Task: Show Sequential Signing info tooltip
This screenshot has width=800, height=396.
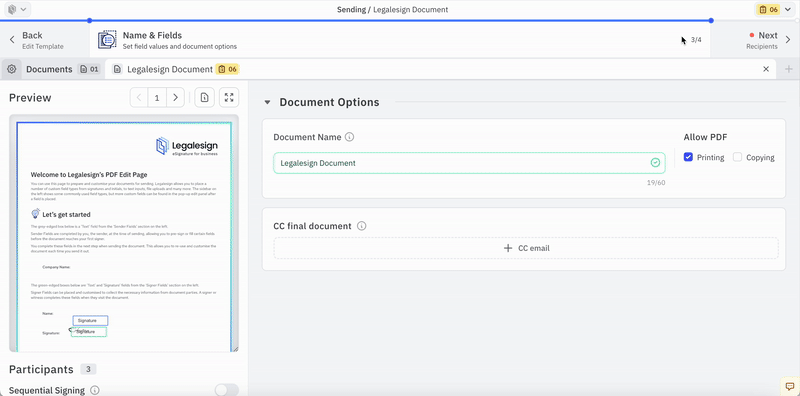Action: (94, 390)
